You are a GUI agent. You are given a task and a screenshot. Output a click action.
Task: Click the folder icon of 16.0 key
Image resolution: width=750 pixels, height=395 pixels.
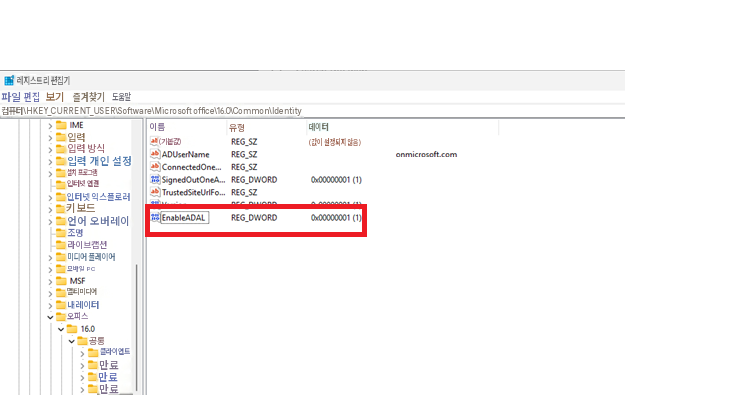coord(72,329)
